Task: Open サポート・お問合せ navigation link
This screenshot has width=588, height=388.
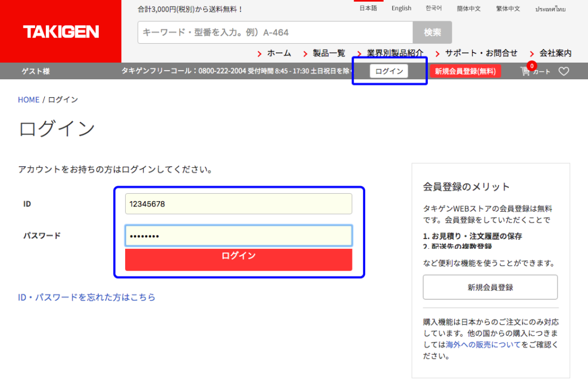Action: [x=481, y=53]
